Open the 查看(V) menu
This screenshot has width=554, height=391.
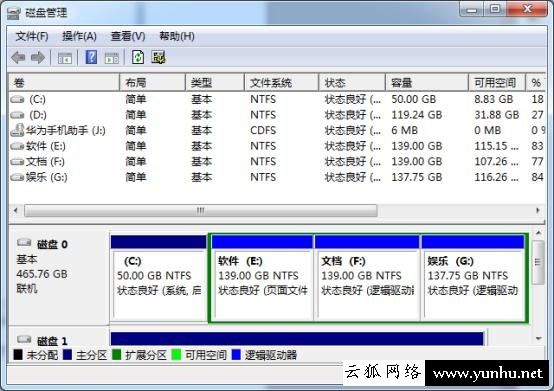[128, 36]
